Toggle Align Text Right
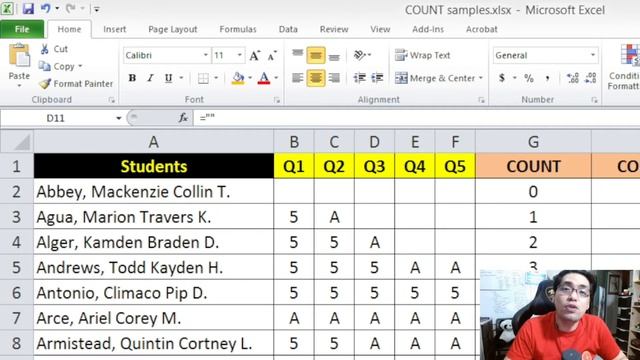Viewport: 640px width, 360px height. [334, 78]
